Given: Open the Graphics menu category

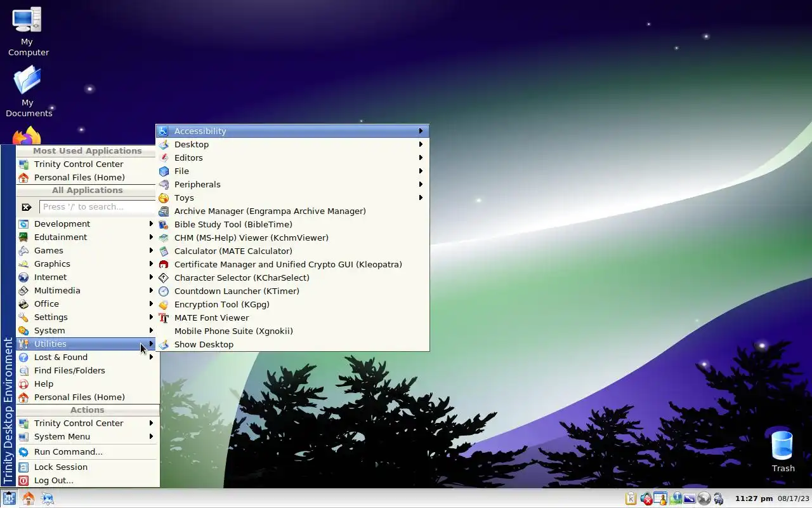Looking at the screenshot, I should [x=86, y=264].
